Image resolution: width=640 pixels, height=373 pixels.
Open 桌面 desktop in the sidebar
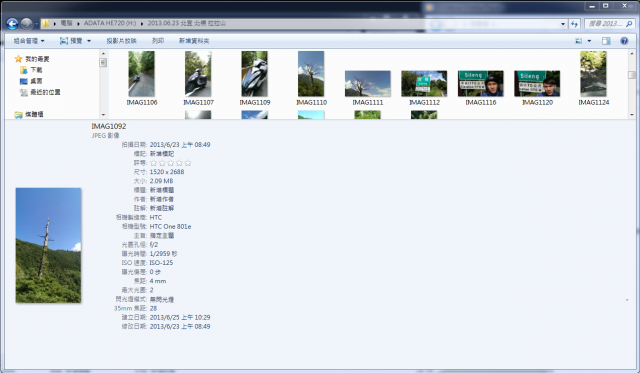(36, 81)
